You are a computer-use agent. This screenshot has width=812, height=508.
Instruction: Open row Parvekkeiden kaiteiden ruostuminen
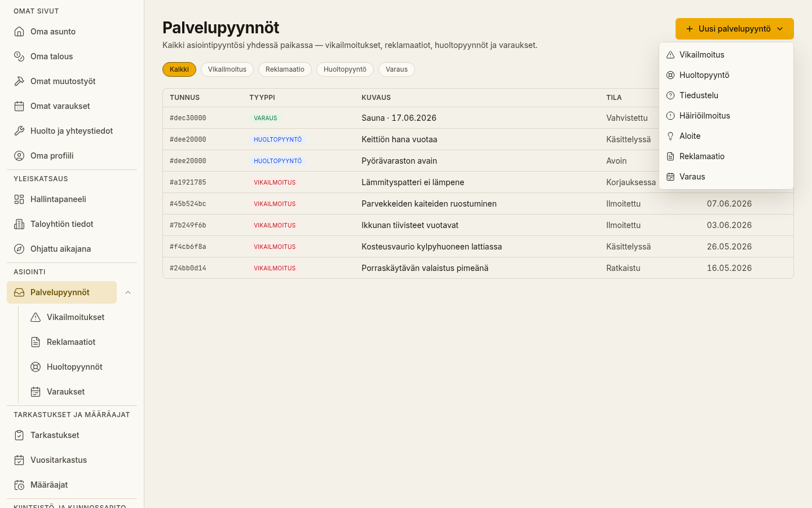(478, 204)
